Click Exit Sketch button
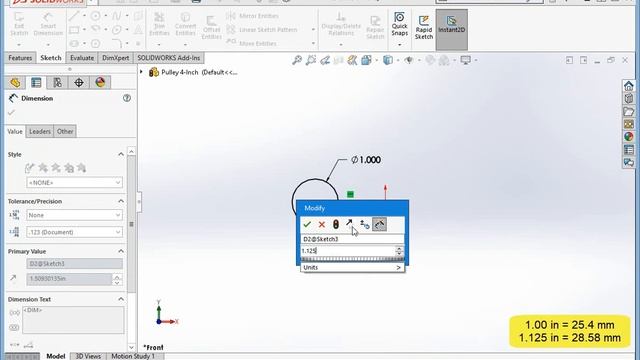This screenshot has height=360, width=640. (19, 24)
